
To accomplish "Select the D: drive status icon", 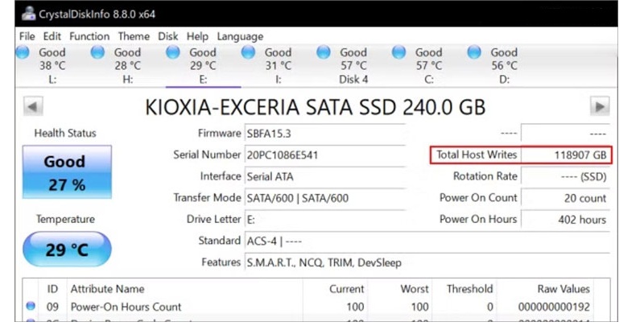I will coord(474,52).
